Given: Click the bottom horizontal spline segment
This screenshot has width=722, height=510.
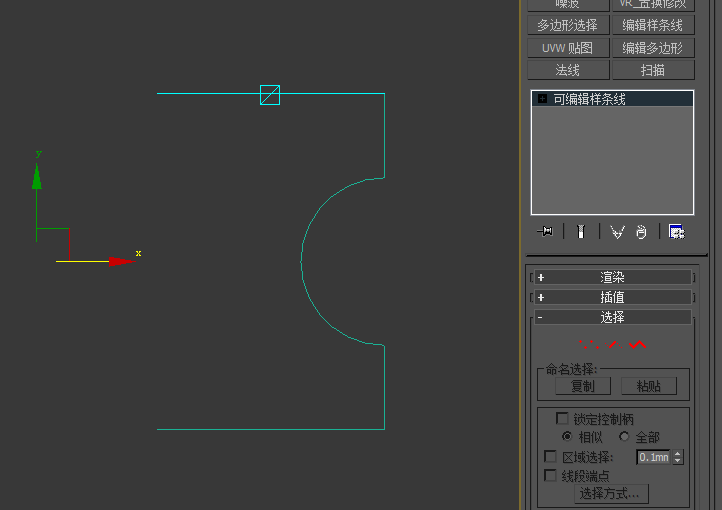Looking at the screenshot, I should click(271, 429).
